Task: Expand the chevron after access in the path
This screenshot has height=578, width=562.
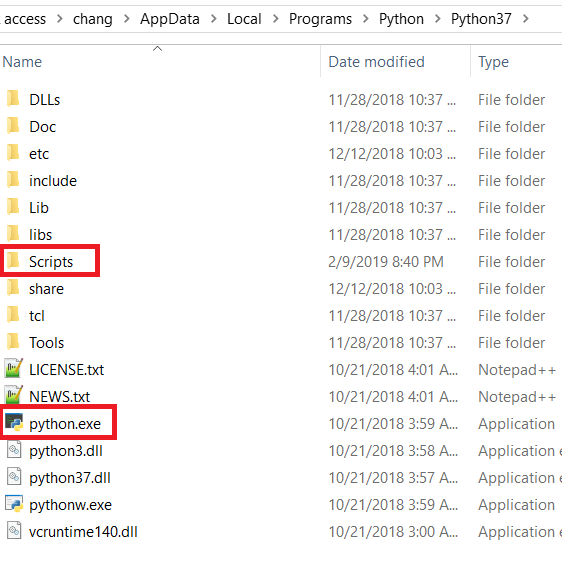Action: (x=59, y=18)
